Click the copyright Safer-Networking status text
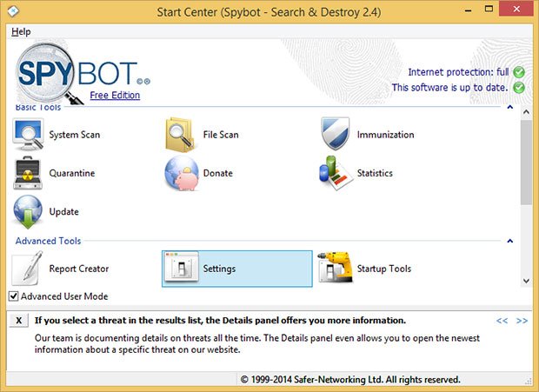The image size is (539, 392). (350, 380)
